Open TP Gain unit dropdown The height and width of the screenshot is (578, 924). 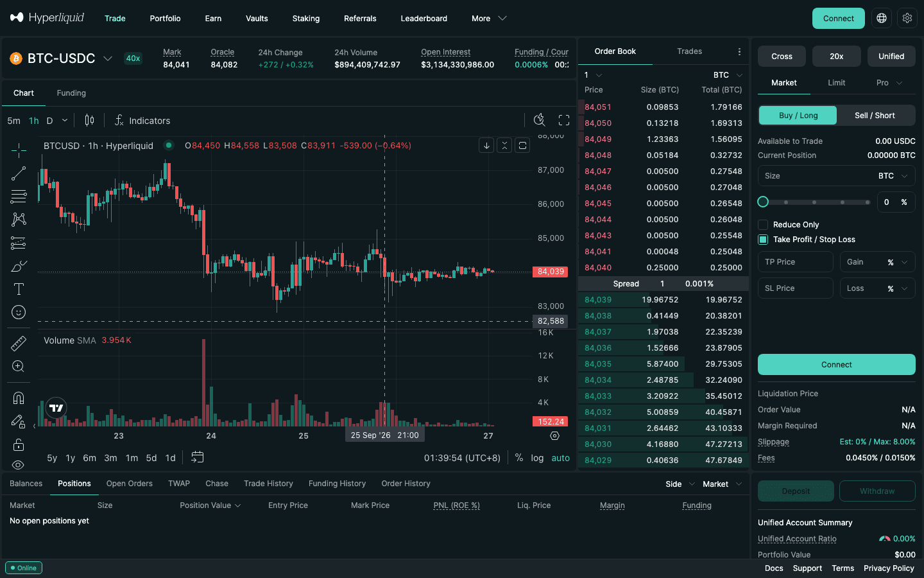pos(898,262)
